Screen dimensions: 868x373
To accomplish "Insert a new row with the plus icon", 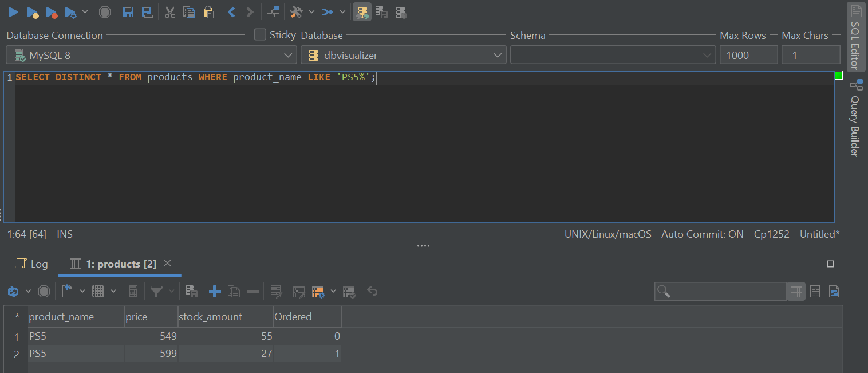I will pyautogui.click(x=214, y=291).
